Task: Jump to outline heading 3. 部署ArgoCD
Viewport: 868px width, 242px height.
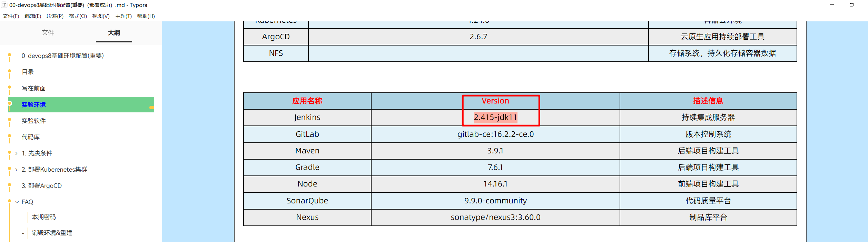Action: coord(42,185)
